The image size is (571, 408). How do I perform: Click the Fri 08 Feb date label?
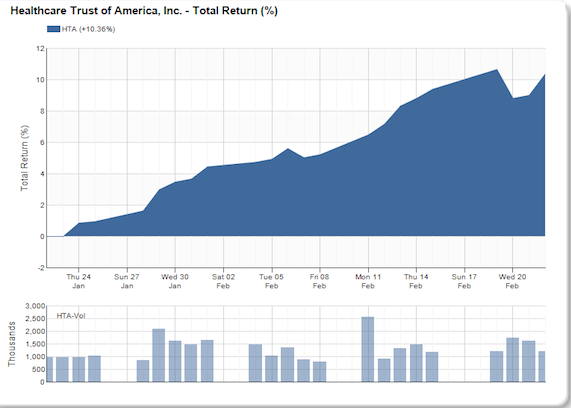tap(319, 281)
